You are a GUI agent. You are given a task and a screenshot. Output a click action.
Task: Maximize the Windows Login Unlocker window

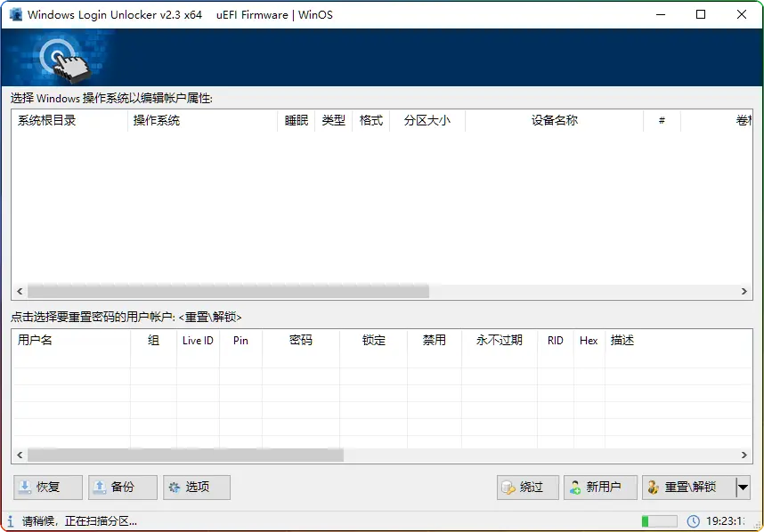click(x=701, y=14)
